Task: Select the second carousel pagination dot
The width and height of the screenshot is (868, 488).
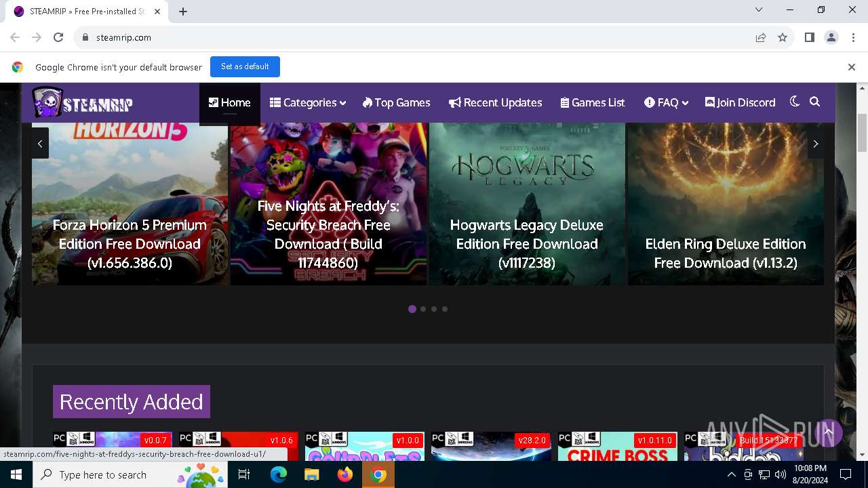Action: click(423, 309)
